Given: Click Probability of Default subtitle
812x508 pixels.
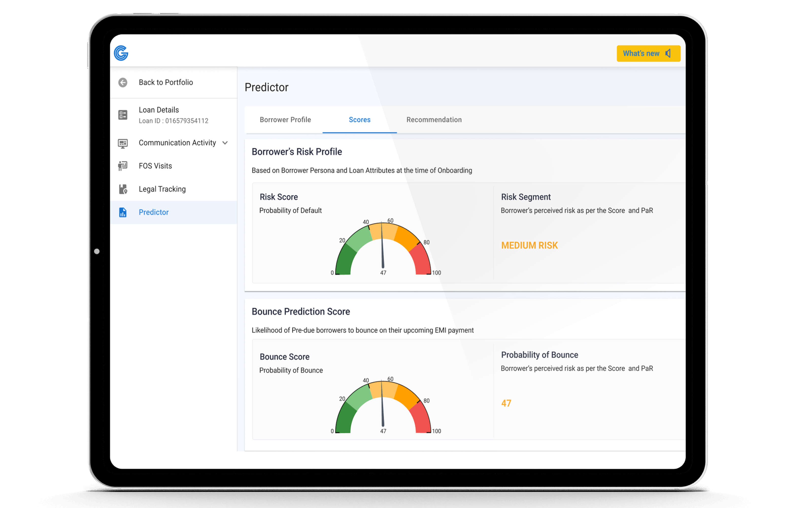Looking at the screenshot, I should click(290, 211).
